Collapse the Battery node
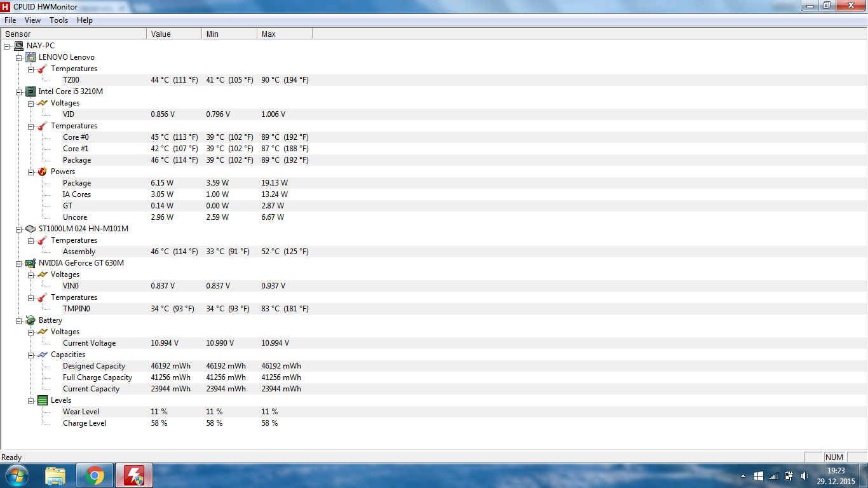The height and width of the screenshot is (488, 868). point(19,320)
